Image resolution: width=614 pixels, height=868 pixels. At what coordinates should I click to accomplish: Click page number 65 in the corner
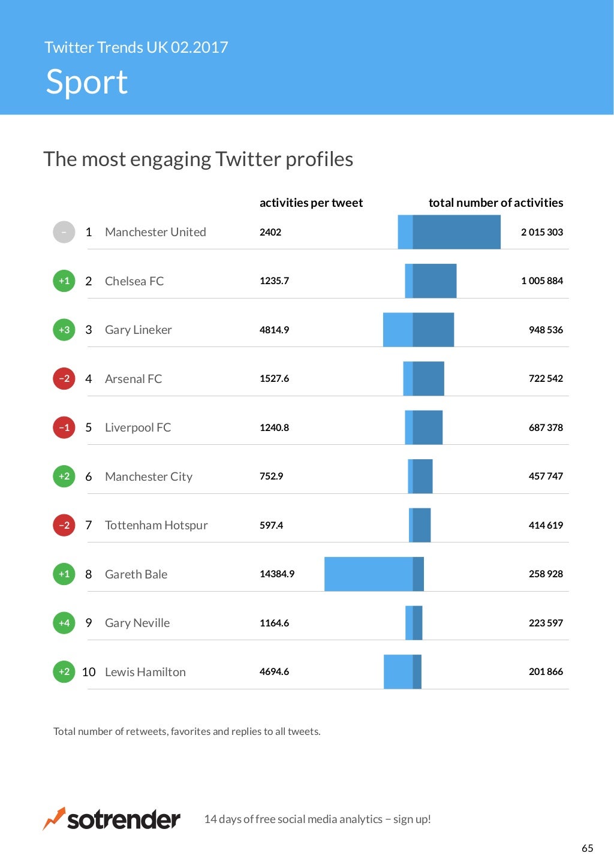click(x=587, y=848)
